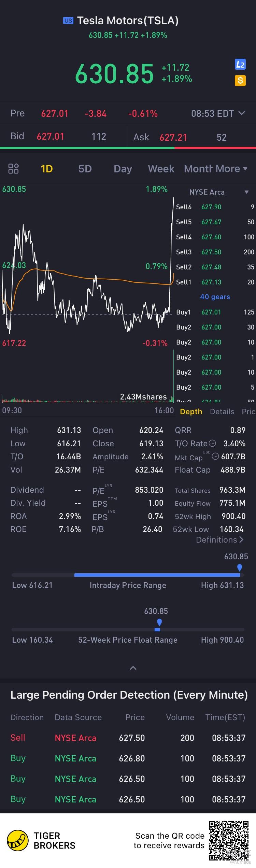This screenshot has height=868, width=256.
Task: Tap the Sell2 627.48 order row
Action: 215,267
